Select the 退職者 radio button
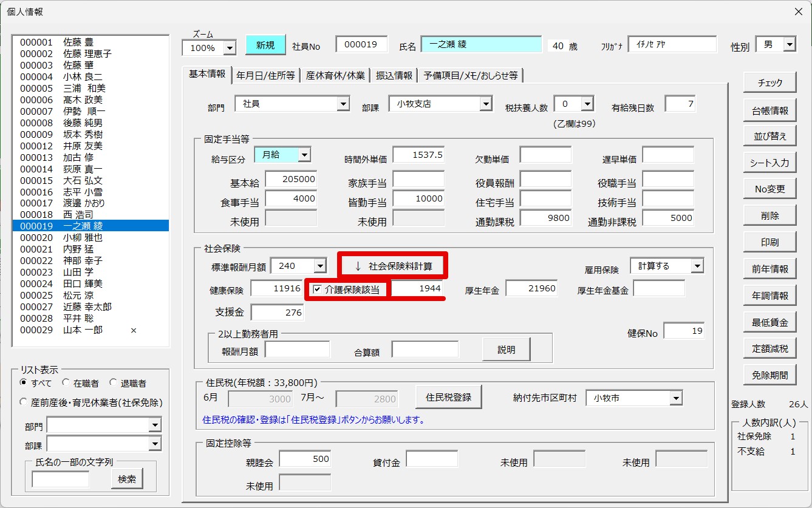The width and height of the screenshot is (812, 508). click(113, 383)
